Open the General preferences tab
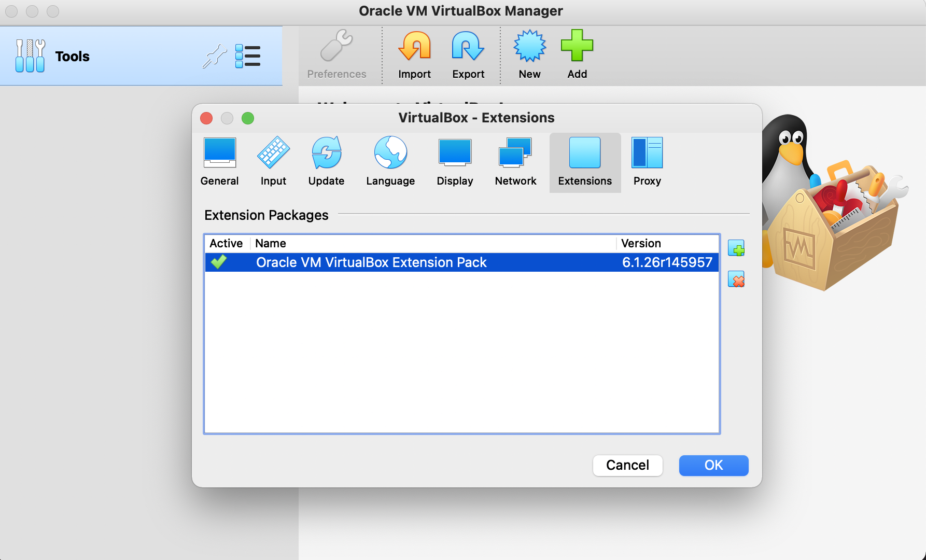The width and height of the screenshot is (926, 560). coord(219,162)
